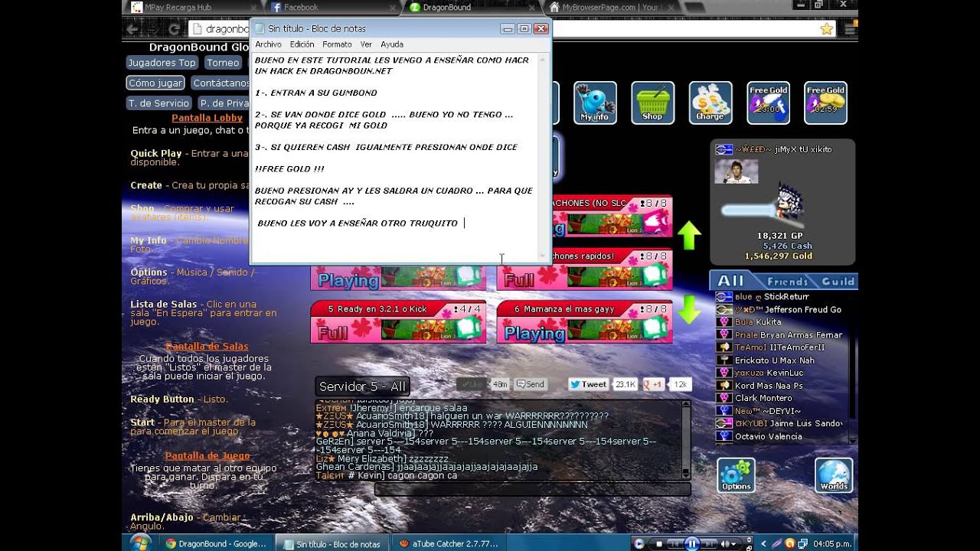Click the Google +1 button
The image size is (980, 551).
click(654, 384)
